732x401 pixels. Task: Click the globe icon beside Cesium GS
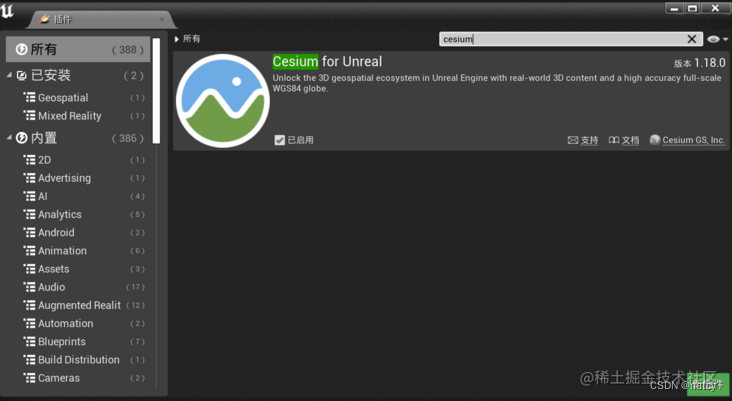click(655, 140)
